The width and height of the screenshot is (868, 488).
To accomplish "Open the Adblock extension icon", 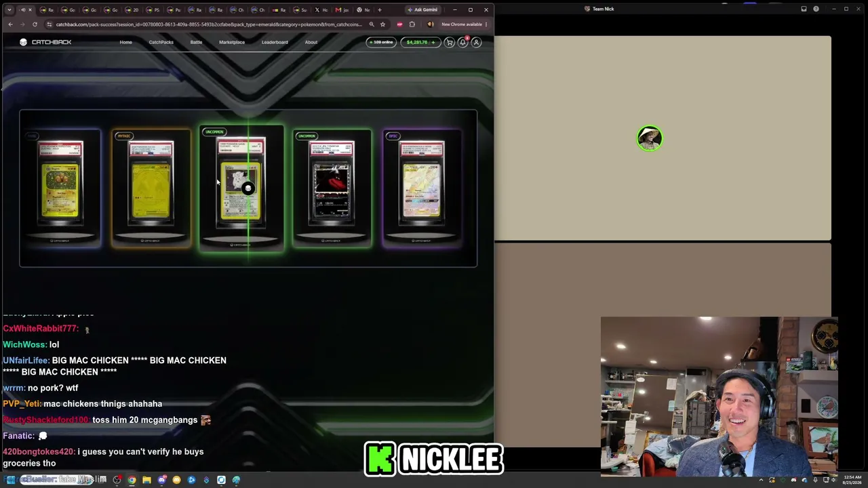I will (399, 24).
